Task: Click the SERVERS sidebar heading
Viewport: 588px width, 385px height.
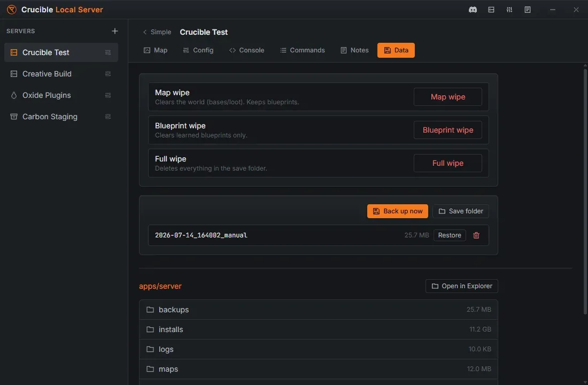Action: click(x=21, y=31)
